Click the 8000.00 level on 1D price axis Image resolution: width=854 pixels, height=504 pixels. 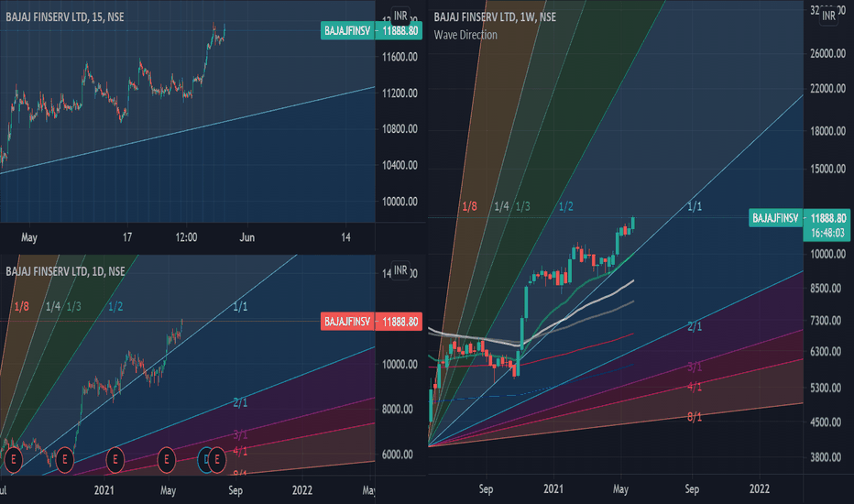[397, 410]
